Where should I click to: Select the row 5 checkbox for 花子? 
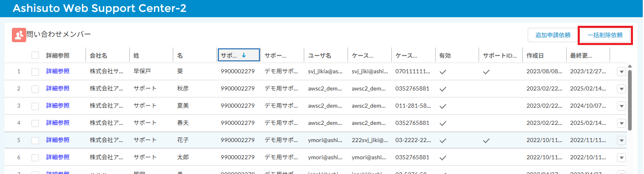pyautogui.click(x=35, y=140)
